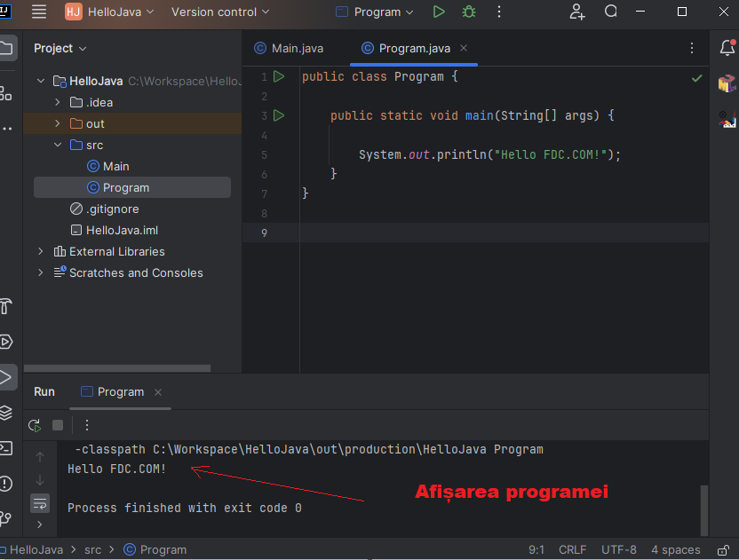Screen dimensions: 739x560
Task: Click the run gutter icon beside main method
Action: 279,115
